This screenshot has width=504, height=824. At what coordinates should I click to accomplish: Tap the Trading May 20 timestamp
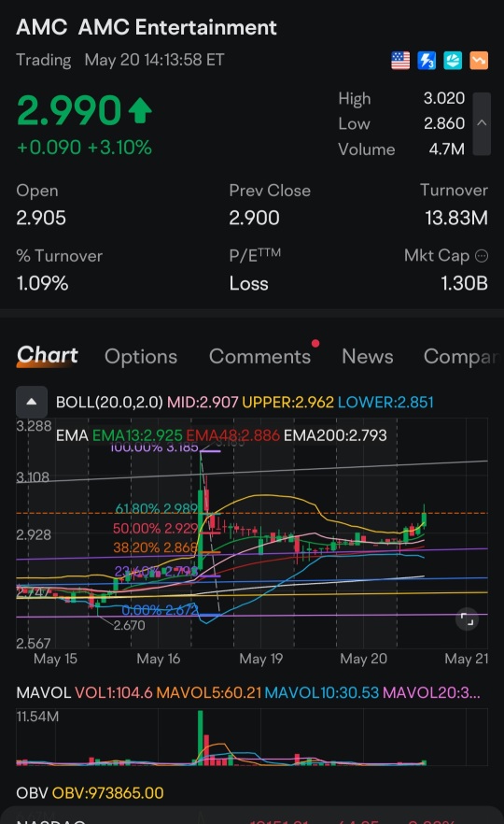tap(120, 60)
